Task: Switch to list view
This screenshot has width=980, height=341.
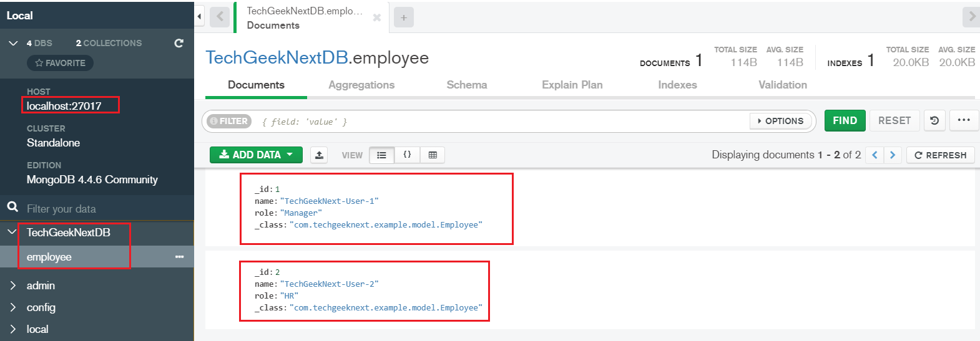Action: [x=381, y=155]
